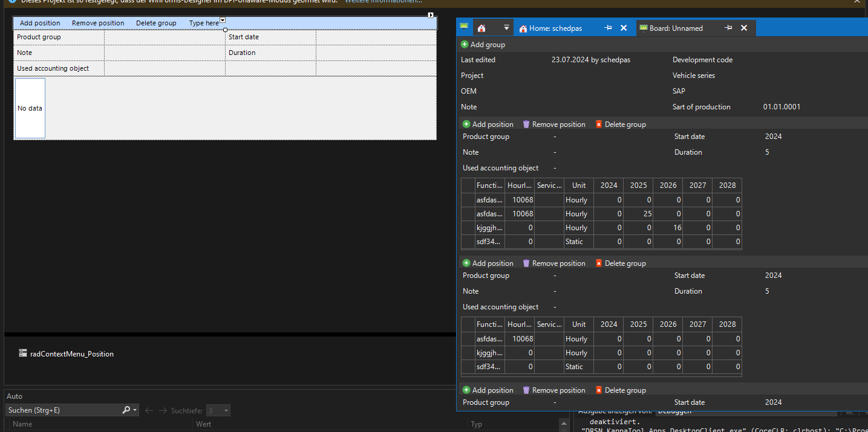The width and height of the screenshot is (868, 432).
Task: Open dropdown arrow next to Type here
Action: point(223,21)
